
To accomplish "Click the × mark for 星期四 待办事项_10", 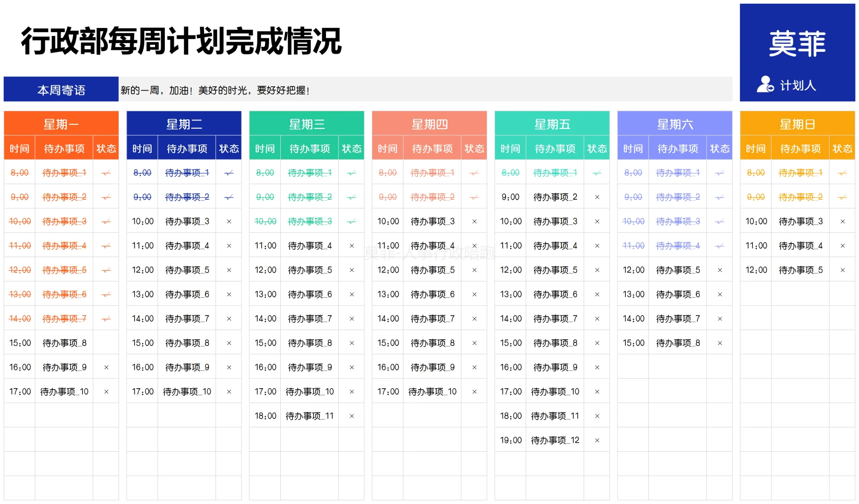I will (x=474, y=391).
